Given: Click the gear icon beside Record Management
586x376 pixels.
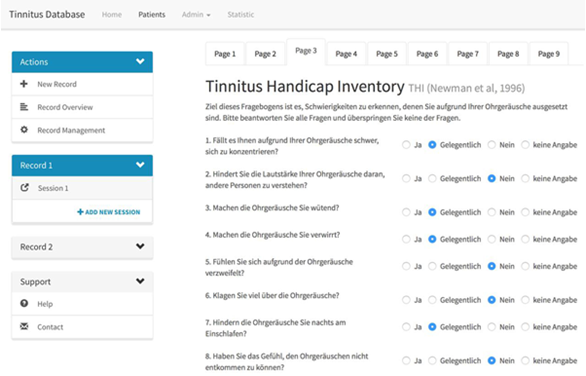Looking at the screenshot, I should click(x=24, y=130).
